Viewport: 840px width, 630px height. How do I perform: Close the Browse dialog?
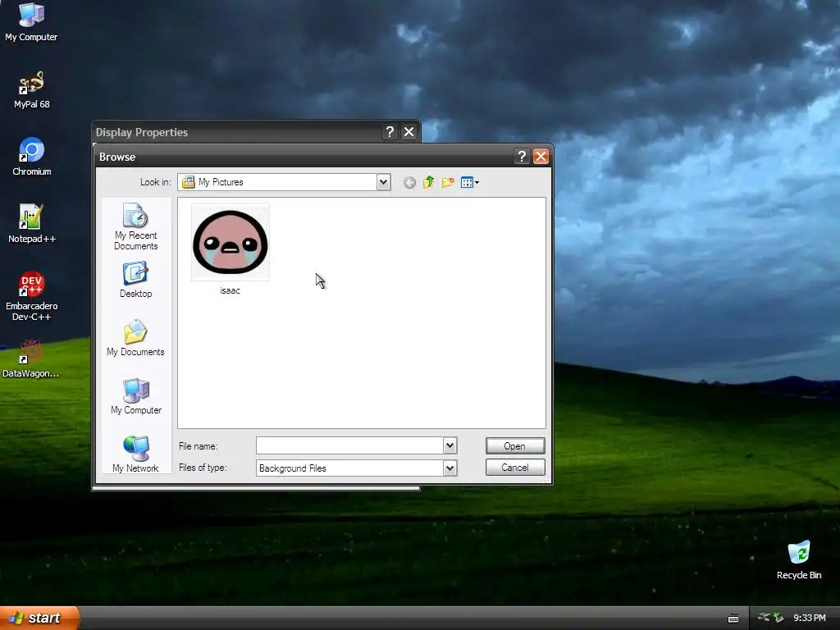tap(541, 157)
